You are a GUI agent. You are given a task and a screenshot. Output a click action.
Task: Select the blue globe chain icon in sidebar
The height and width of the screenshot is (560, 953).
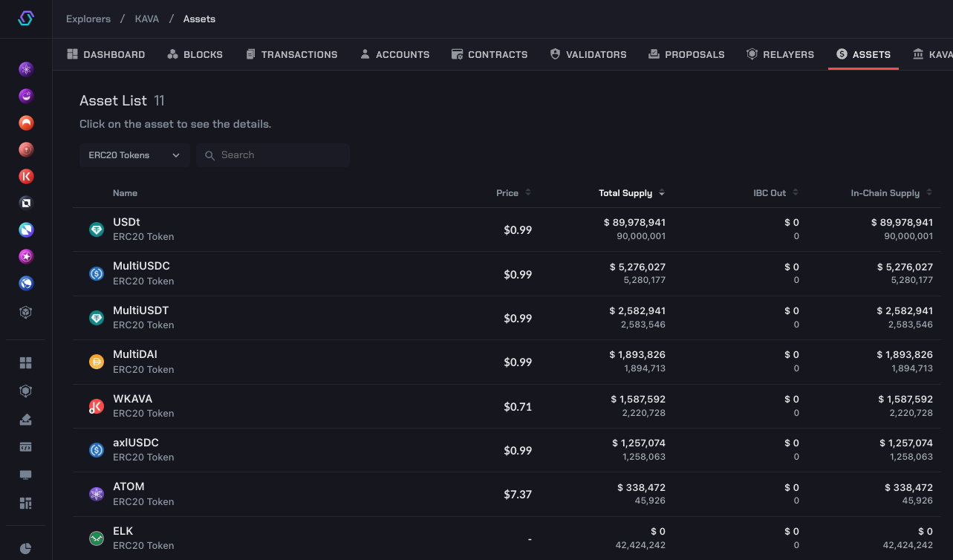[26, 283]
